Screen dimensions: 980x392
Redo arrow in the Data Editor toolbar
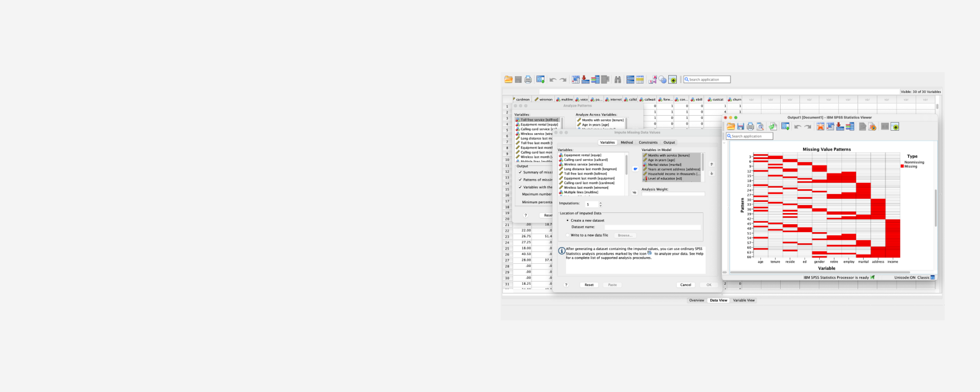tap(563, 79)
